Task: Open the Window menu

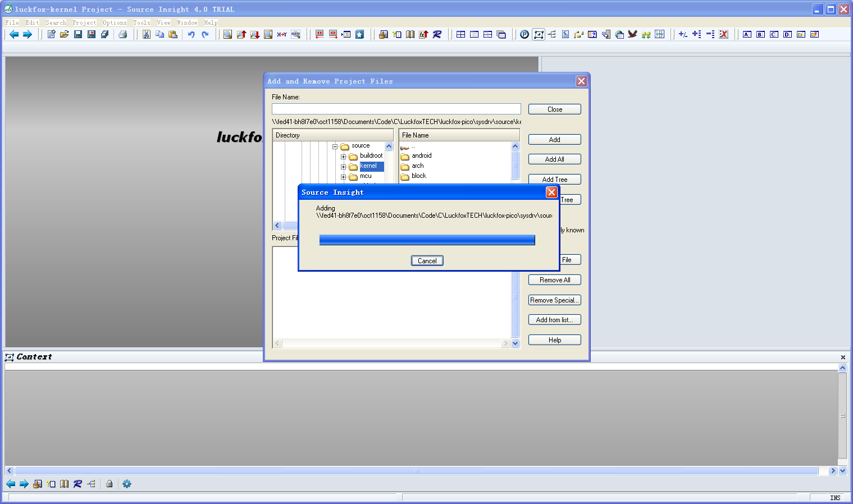Action: pyautogui.click(x=187, y=22)
